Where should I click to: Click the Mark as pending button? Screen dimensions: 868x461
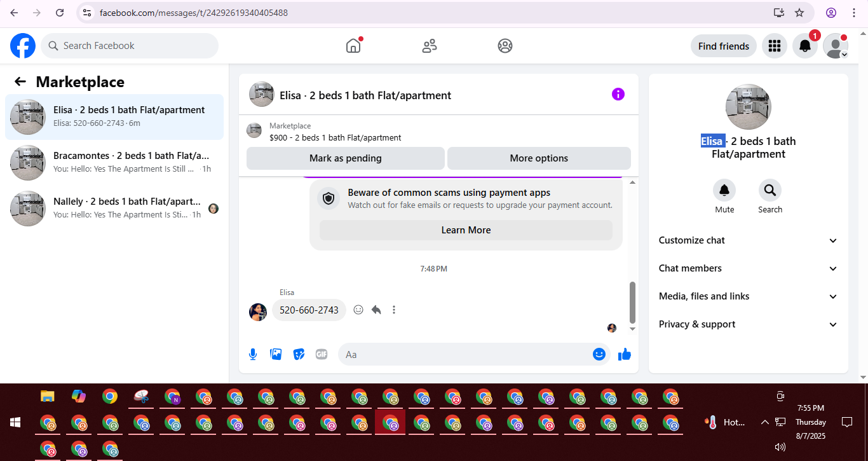(346, 158)
